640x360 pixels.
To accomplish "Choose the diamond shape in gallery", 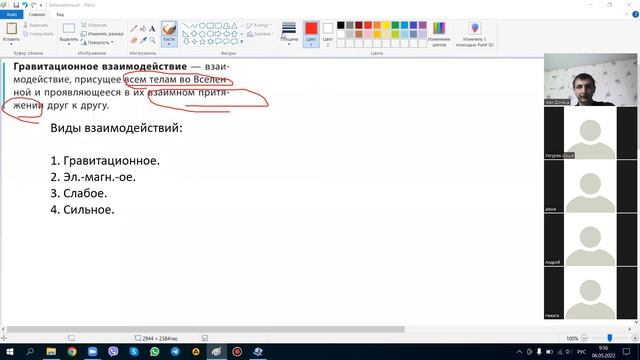I will click(x=194, y=34).
